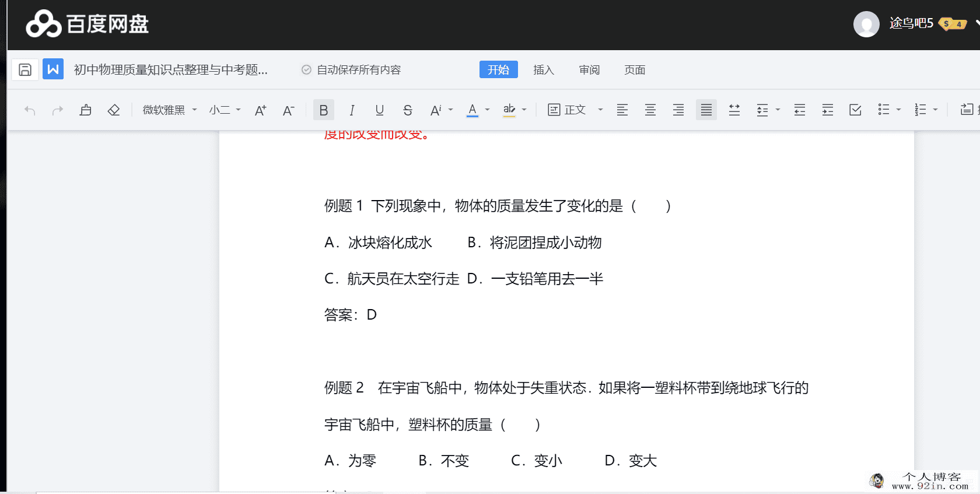Click option D. 变大
980x494 pixels.
pos(631,461)
